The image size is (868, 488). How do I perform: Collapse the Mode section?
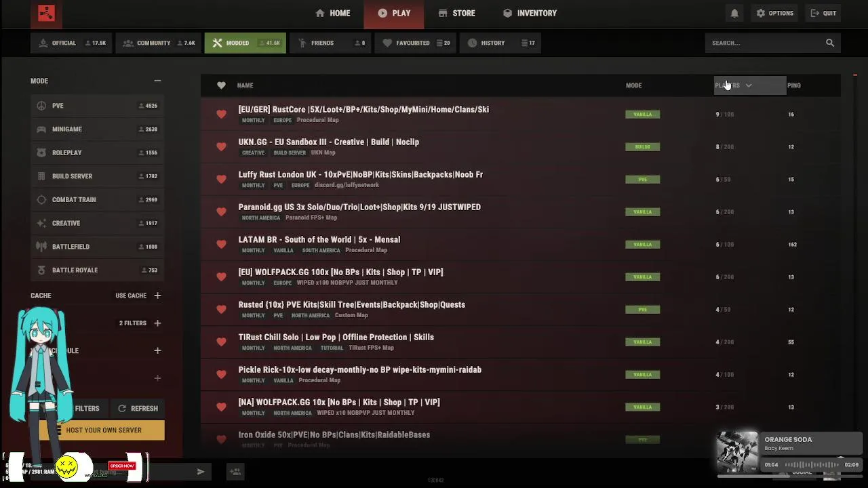coord(157,81)
